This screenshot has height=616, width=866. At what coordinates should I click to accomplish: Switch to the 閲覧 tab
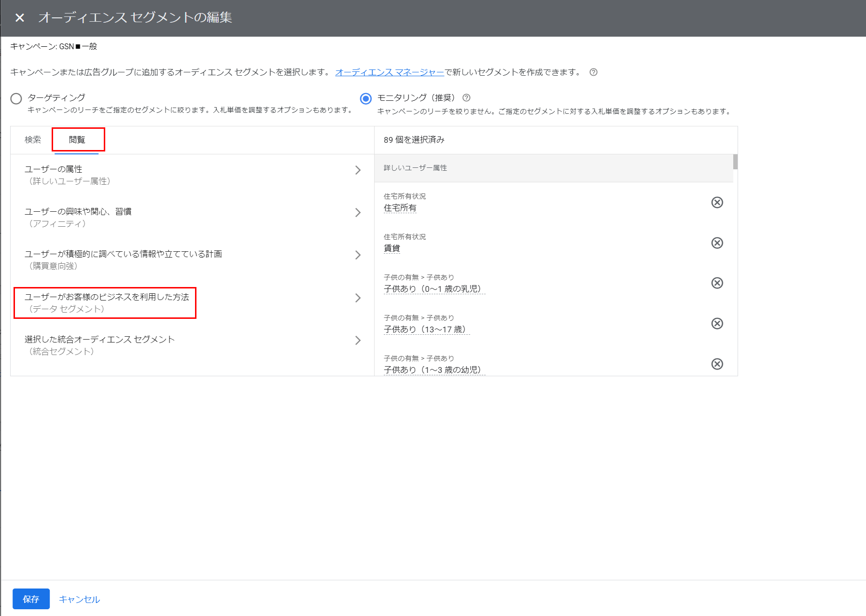pos(77,140)
